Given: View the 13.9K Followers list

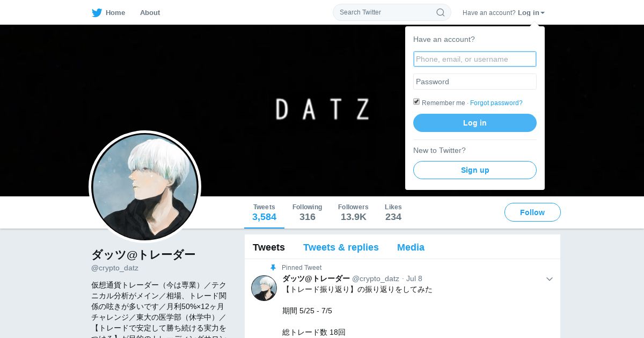Looking at the screenshot, I should click(353, 212).
